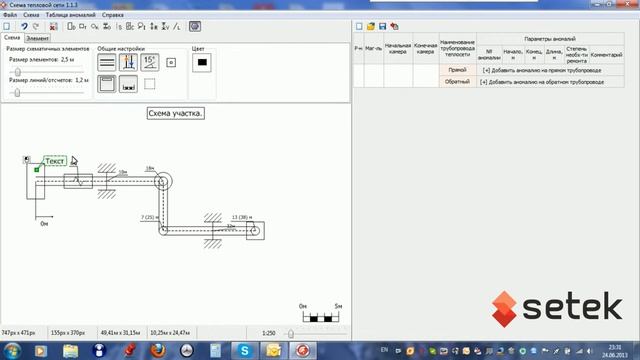Select the small chamber 'T' tool
640x360 pixels.
coord(83,27)
